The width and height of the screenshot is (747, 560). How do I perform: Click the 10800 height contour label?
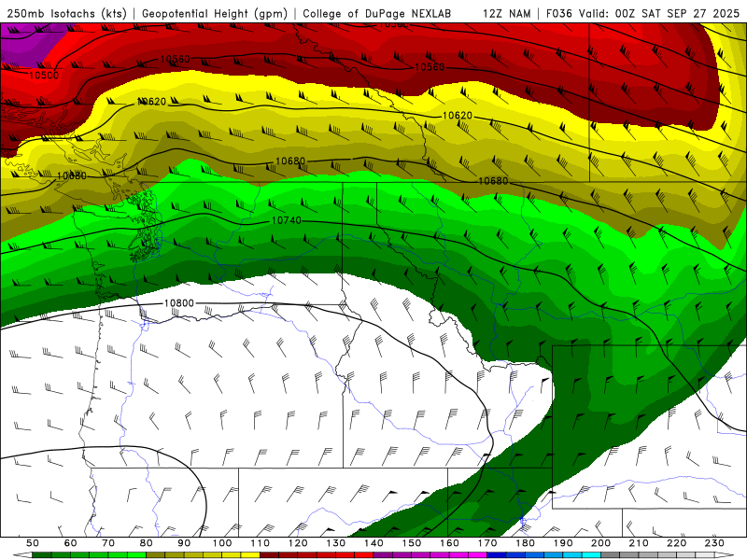pos(179,303)
